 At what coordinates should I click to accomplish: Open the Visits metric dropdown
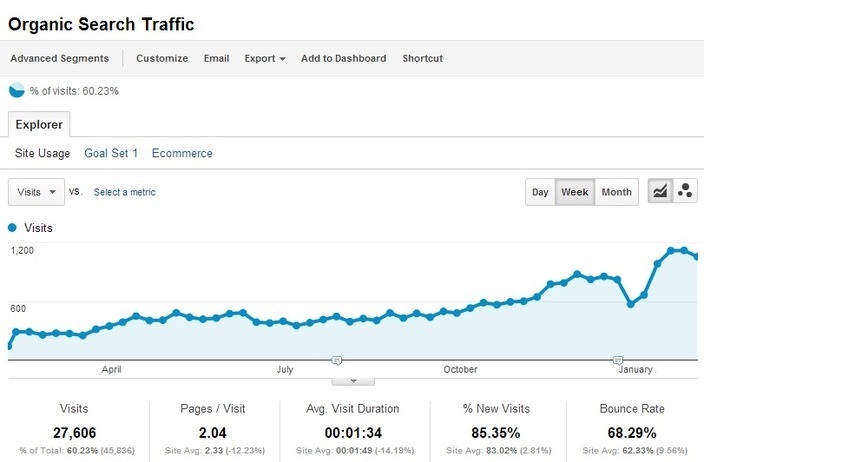pos(36,192)
